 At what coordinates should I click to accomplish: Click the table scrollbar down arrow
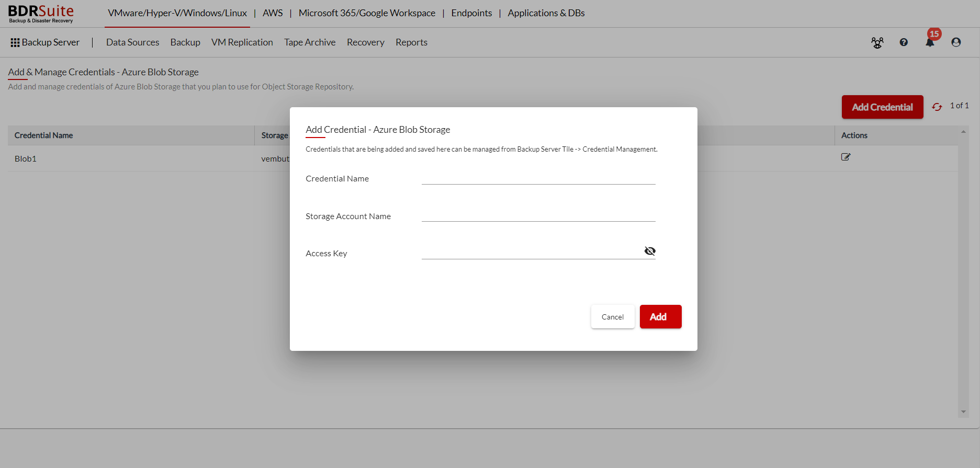pos(963,412)
